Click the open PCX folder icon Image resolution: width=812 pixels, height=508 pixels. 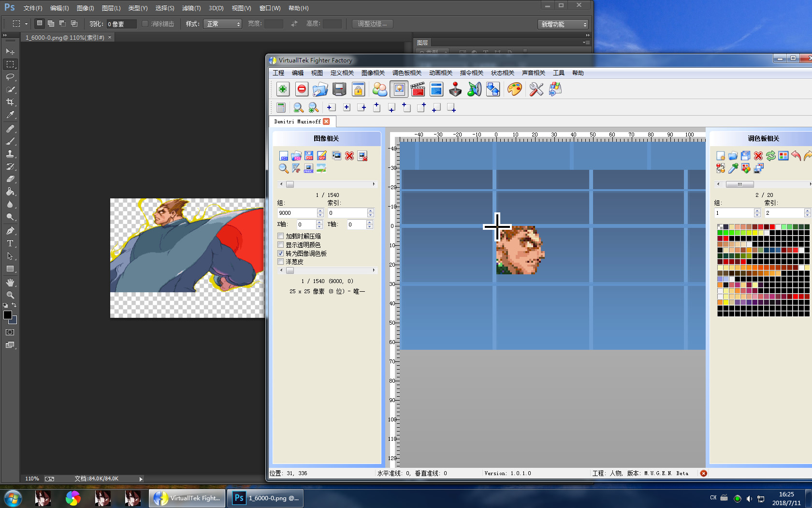click(296, 156)
